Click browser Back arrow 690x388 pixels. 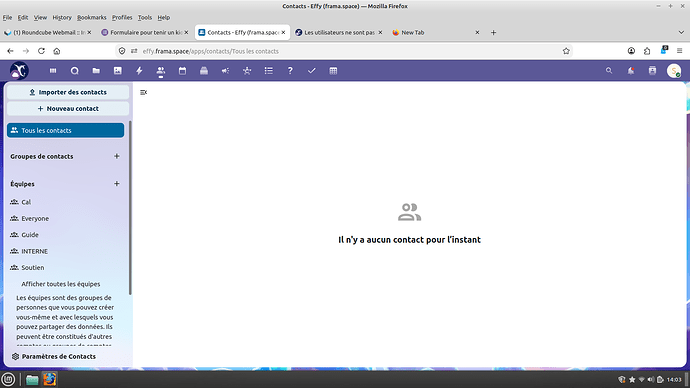tap(10, 51)
